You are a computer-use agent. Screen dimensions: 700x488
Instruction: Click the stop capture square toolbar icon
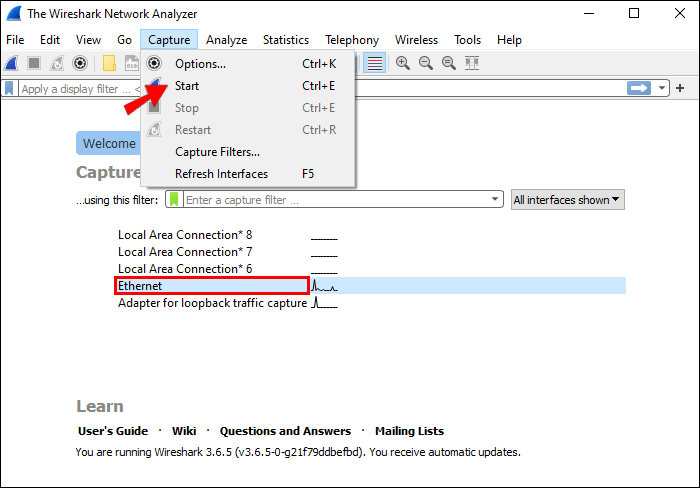34,63
